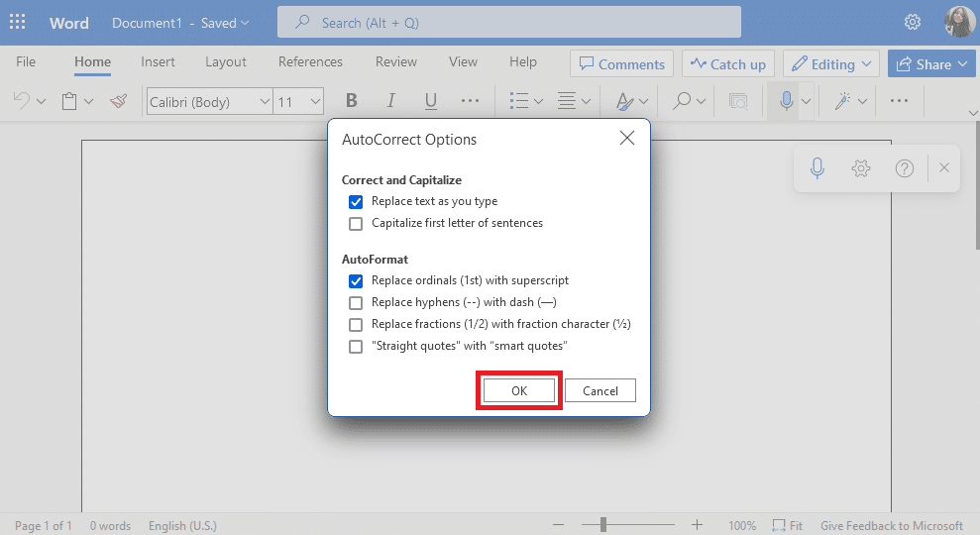The width and height of the screenshot is (980, 535).
Task: Click the Reuse Files icon
Action: click(x=738, y=101)
